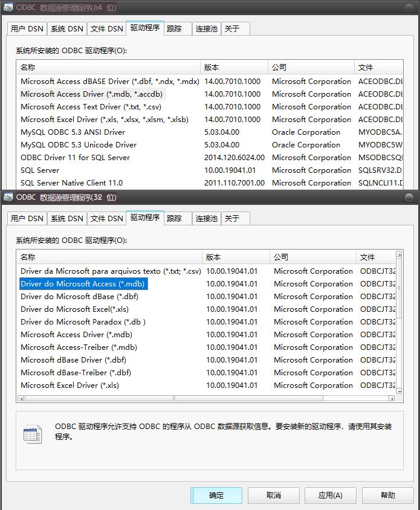420x510 pixels.
Task: Sort by 名称 column in 32-bit list
Action: pos(109,257)
